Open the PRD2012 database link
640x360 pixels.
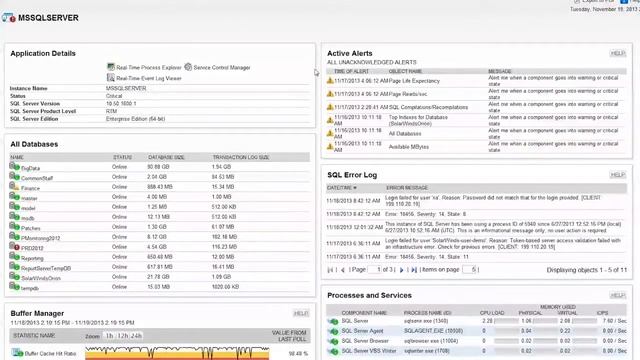click(32, 248)
